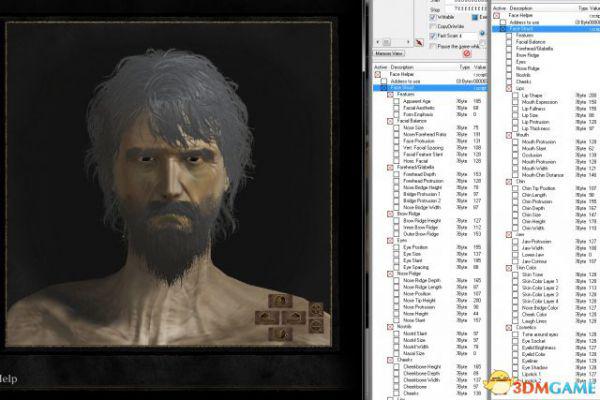The height and width of the screenshot is (400, 600).
Task: Select highlighted Face Start row in right list
Action: click(546, 29)
